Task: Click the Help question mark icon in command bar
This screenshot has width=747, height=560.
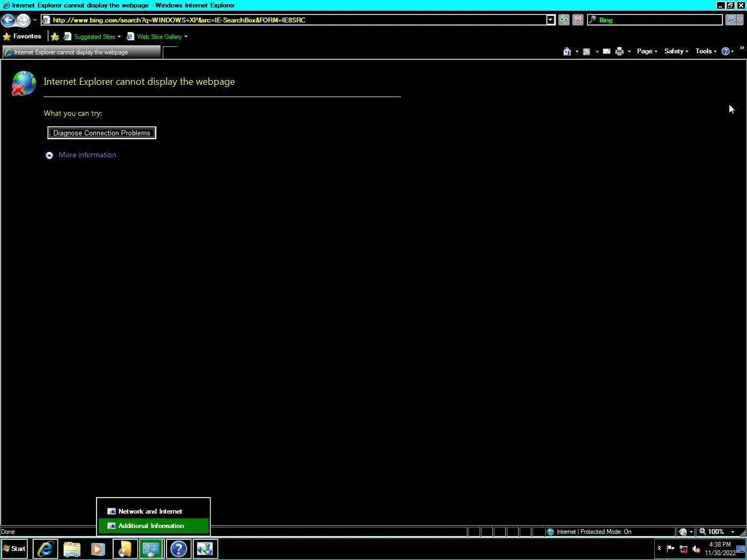Action: pos(726,51)
